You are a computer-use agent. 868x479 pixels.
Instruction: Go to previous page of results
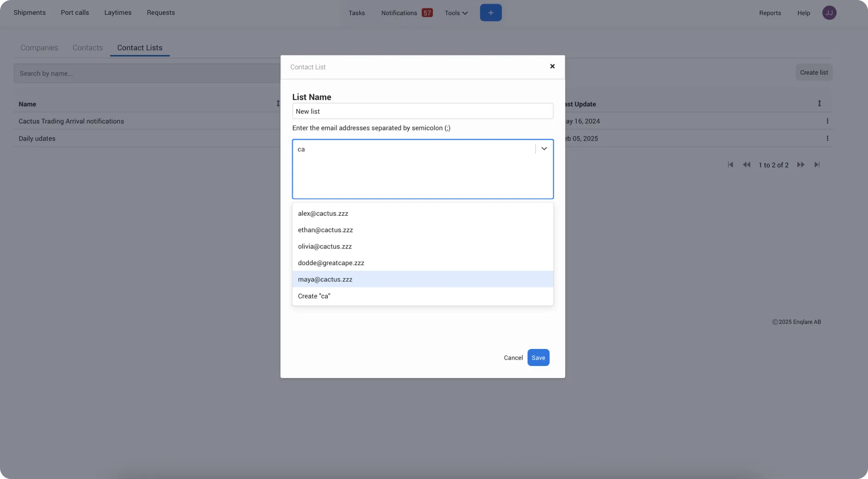point(746,165)
